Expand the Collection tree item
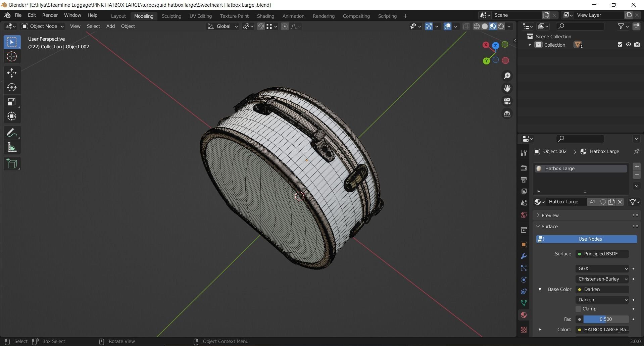Viewport: 644px width, 346px height. [530, 45]
